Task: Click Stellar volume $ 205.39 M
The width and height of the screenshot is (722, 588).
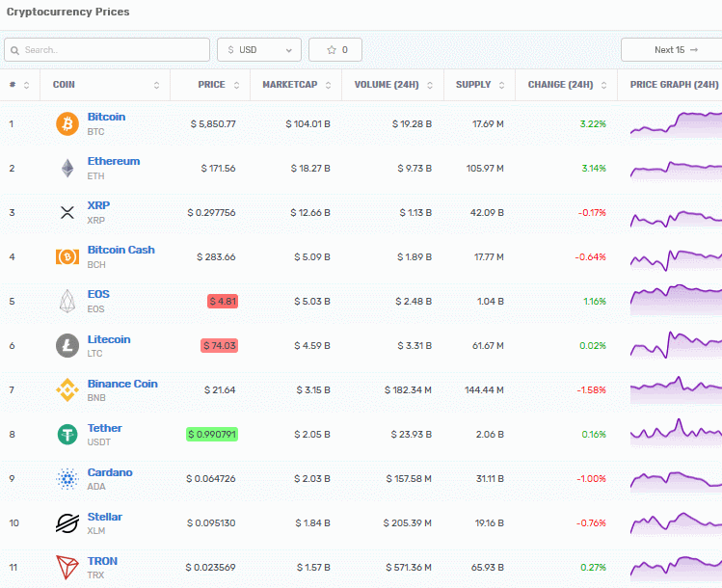Action: pyautogui.click(x=408, y=522)
